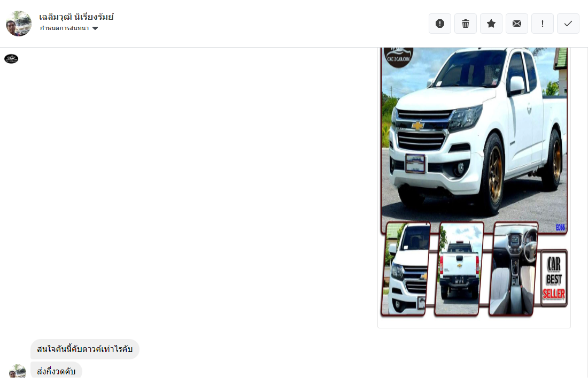Click the sender avatar beside the last message

coord(18,372)
